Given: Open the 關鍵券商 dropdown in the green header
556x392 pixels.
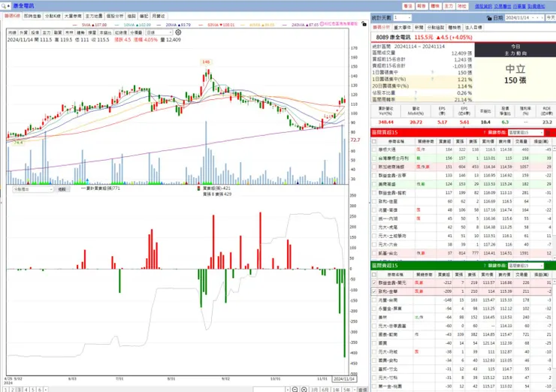Looking at the screenshot, I should tap(525, 266).
